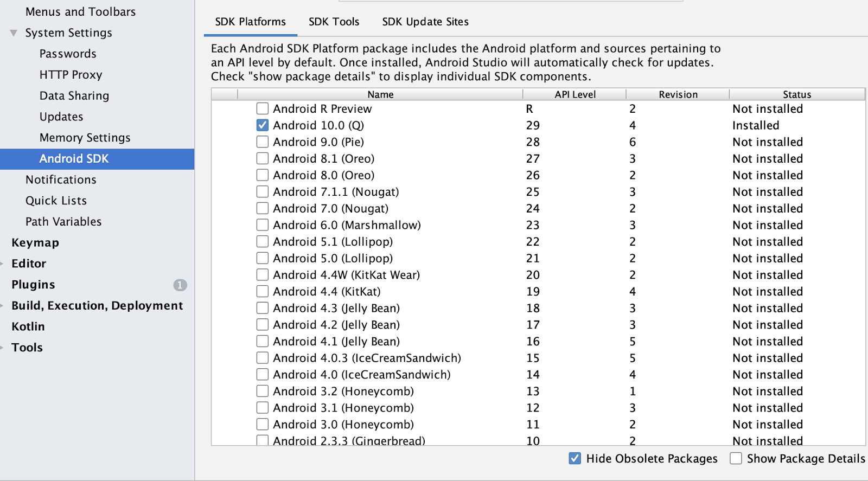Sort table by Status column header
The image size is (868, 481).
(x=797, y=94)
